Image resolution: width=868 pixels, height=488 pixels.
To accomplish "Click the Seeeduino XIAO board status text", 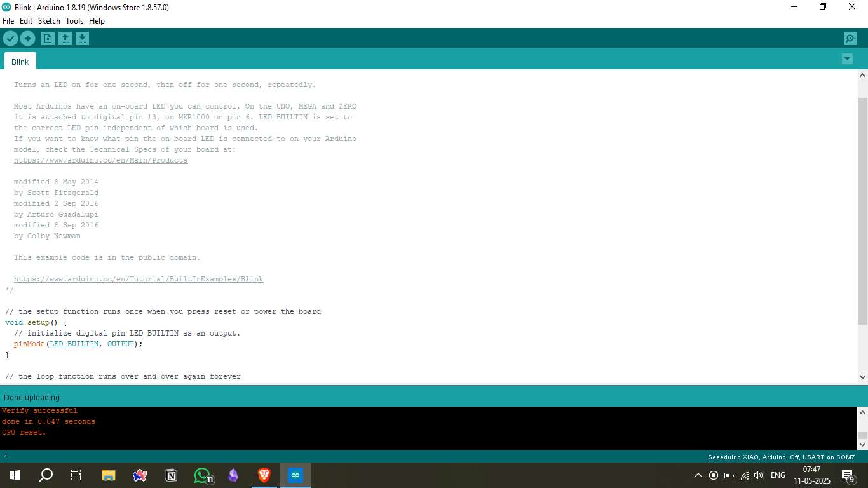I will (x=782, y=457).
